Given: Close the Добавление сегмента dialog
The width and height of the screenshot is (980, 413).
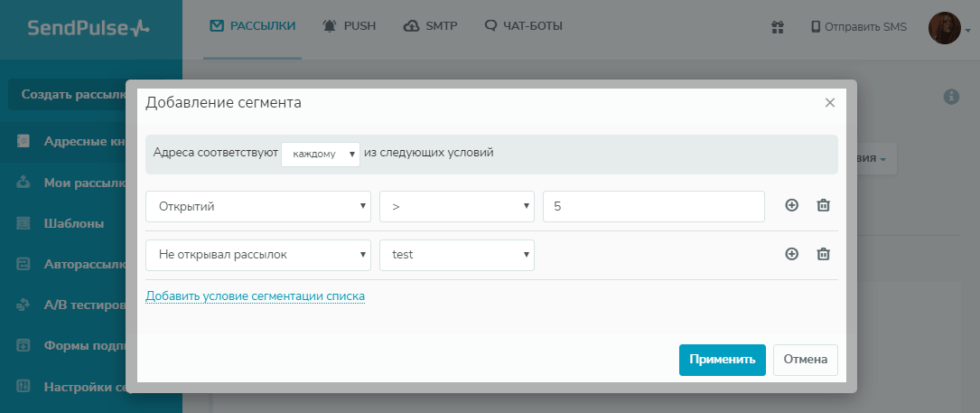Looking at the screenshot, I should tap(830, 103).
